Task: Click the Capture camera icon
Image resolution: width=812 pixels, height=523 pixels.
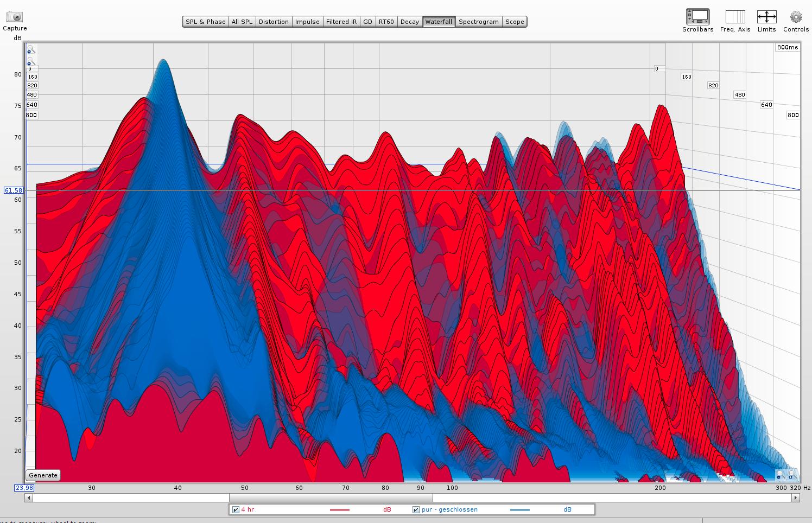Action: (15, 17)
